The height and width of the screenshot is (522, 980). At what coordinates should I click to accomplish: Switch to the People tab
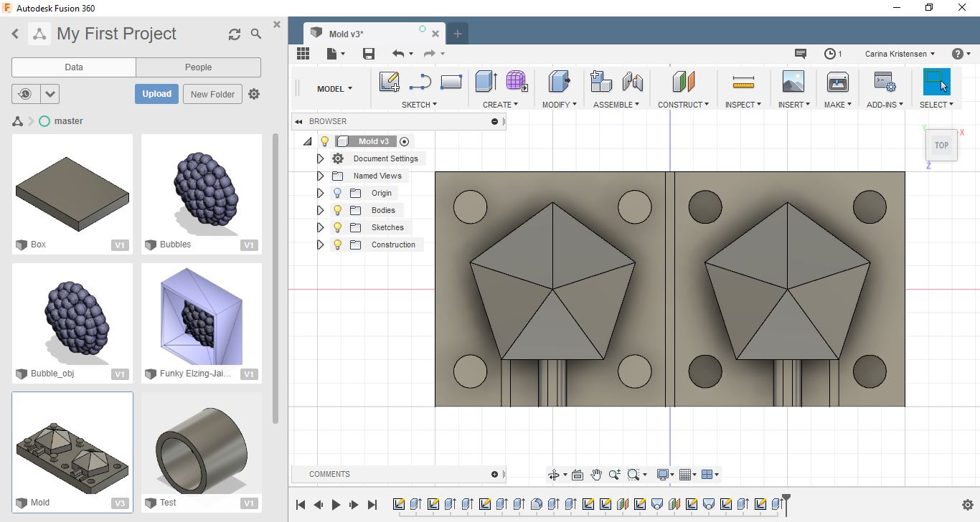tap(198, 67)
